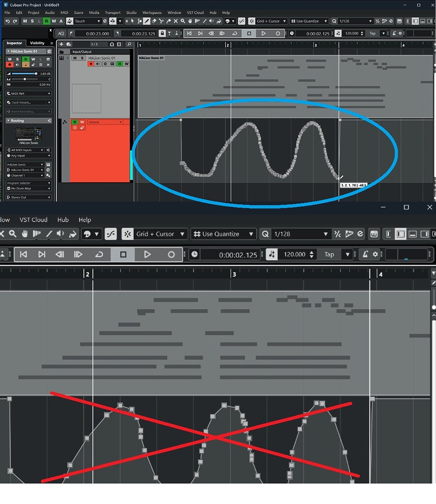Image resolution: width=436 pixels, height=504 pixels.
Task: Select the Zoom tool magnifier
Action: click(183, 21)
